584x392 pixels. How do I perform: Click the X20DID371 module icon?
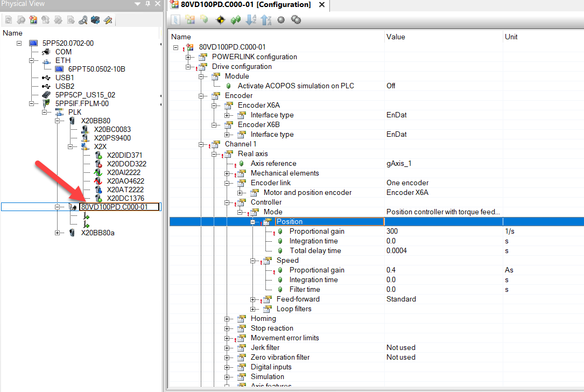98,156
